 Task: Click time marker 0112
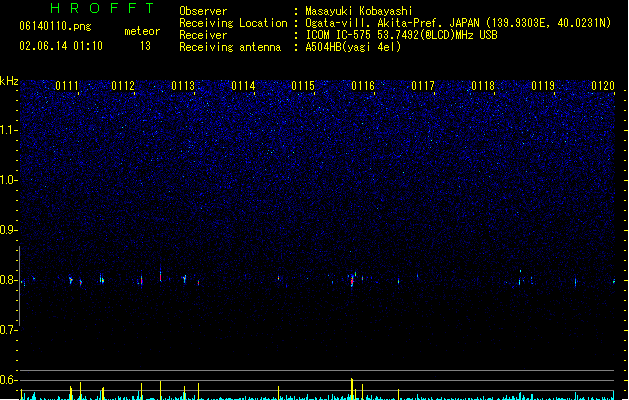point(123,86)
